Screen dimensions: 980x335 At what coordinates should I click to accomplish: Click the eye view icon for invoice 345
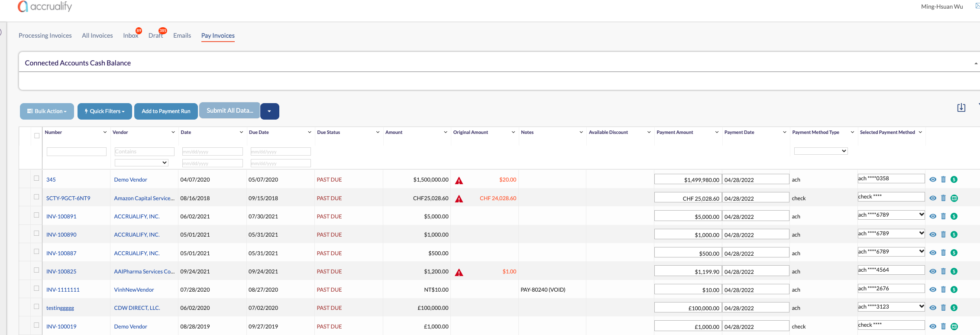tap(933, 179)
